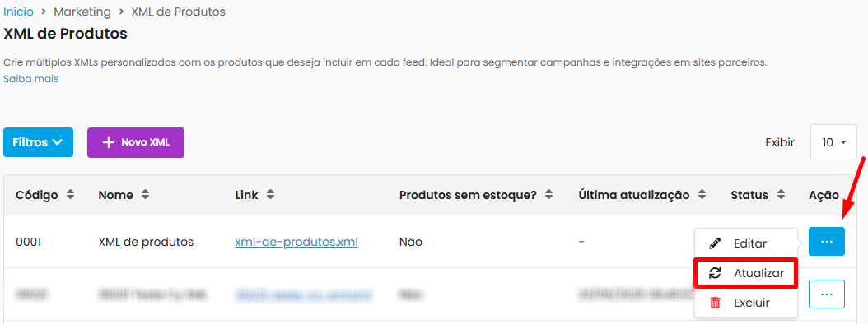The height and width of the screenshot is (324, 868).
Task: Sort by Código column arrows icon
Action: [x=70, y=195]
